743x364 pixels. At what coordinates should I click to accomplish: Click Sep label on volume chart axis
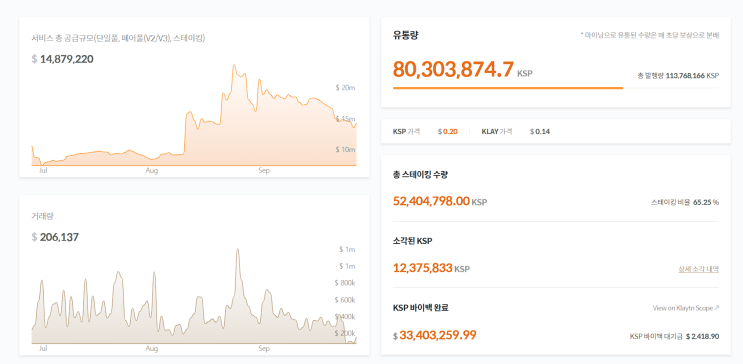(x=264, y=348)
